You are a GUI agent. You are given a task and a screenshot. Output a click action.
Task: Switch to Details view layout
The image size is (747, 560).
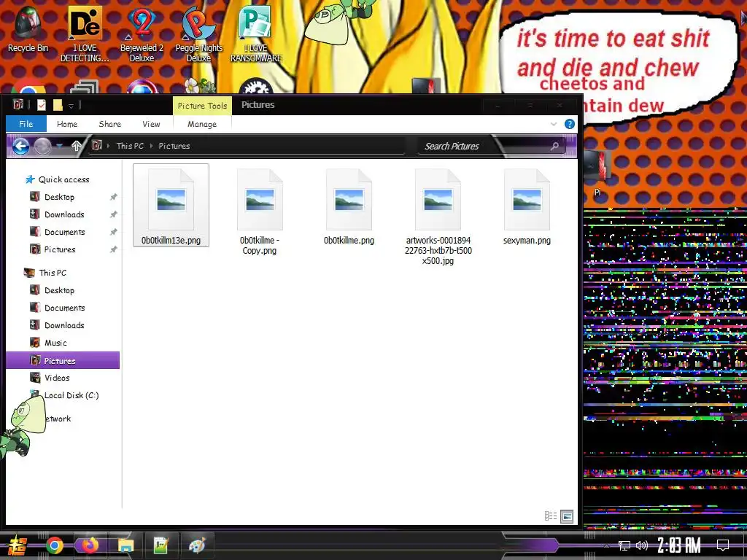(x=551, y=516)
